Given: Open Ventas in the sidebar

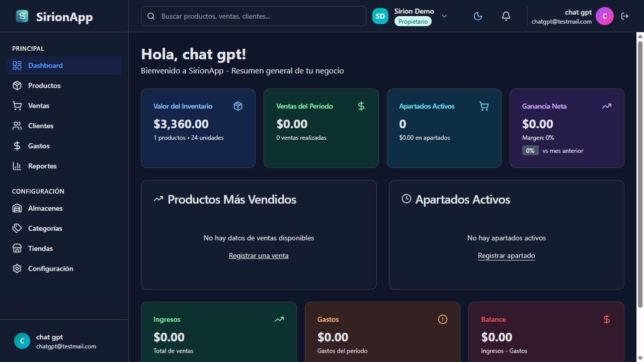Looking at the screenshot, I should coord(64,106).
